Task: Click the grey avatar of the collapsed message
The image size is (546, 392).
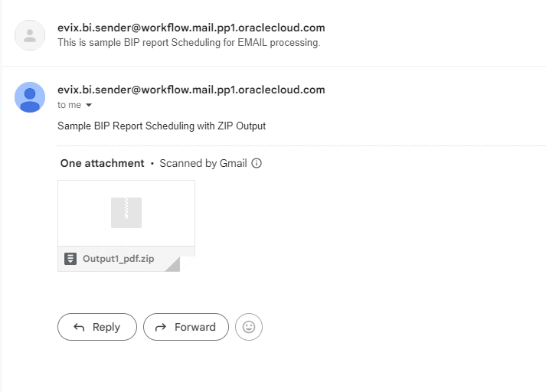Action: point(30,35)
